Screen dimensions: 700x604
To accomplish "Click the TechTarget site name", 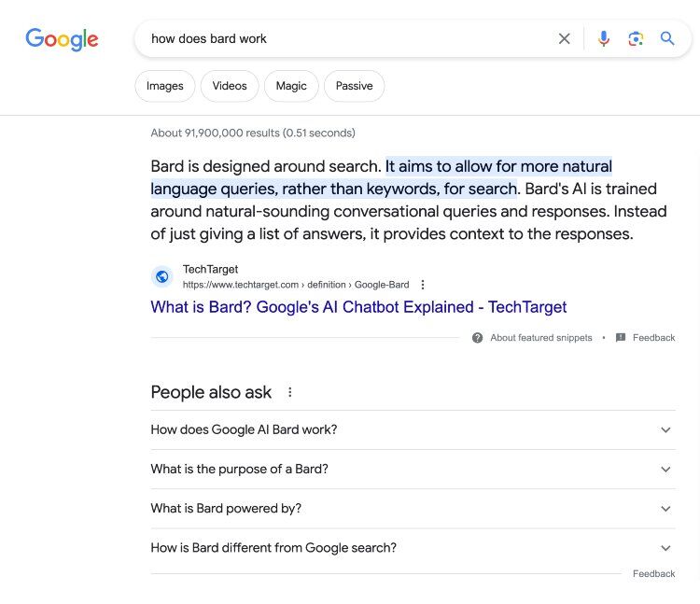I will click(x=210, y=269).
